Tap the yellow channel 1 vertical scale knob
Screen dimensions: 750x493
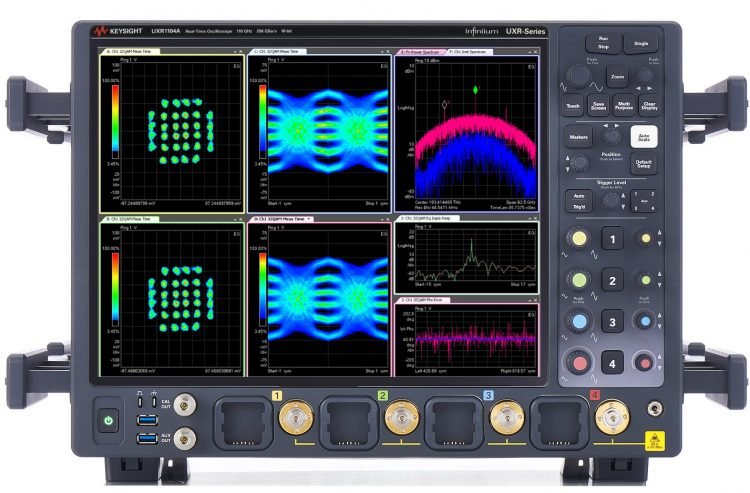tap(579, 239)
